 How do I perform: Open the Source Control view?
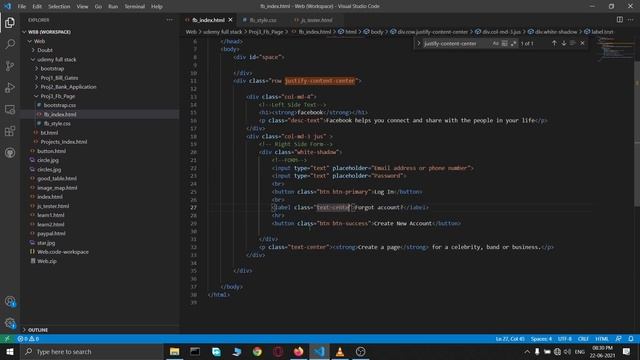point(10,66)
